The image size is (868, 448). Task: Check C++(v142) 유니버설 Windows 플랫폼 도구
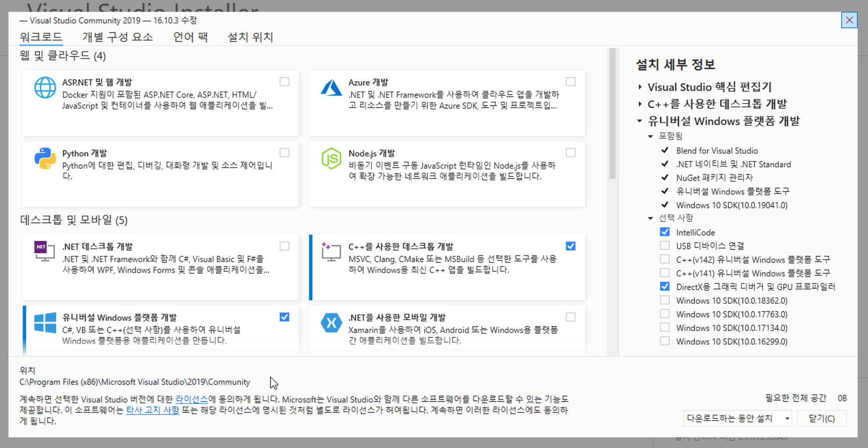tap(665, 259)
